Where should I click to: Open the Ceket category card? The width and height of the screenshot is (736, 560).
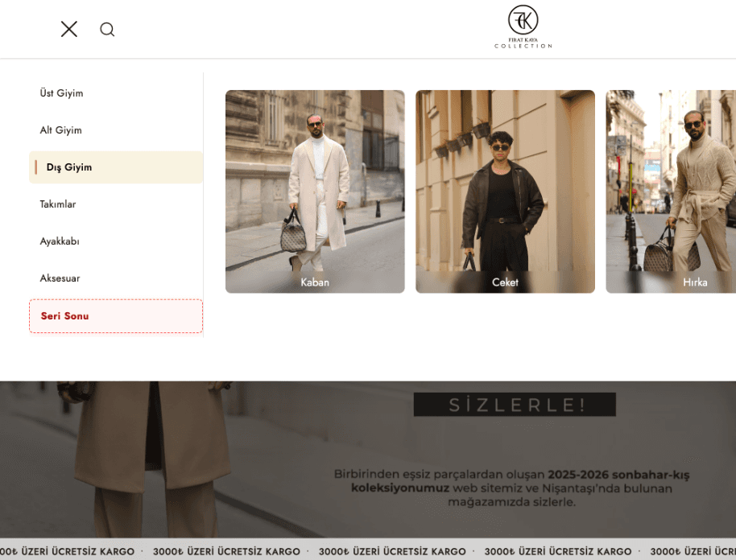(505, 191)
